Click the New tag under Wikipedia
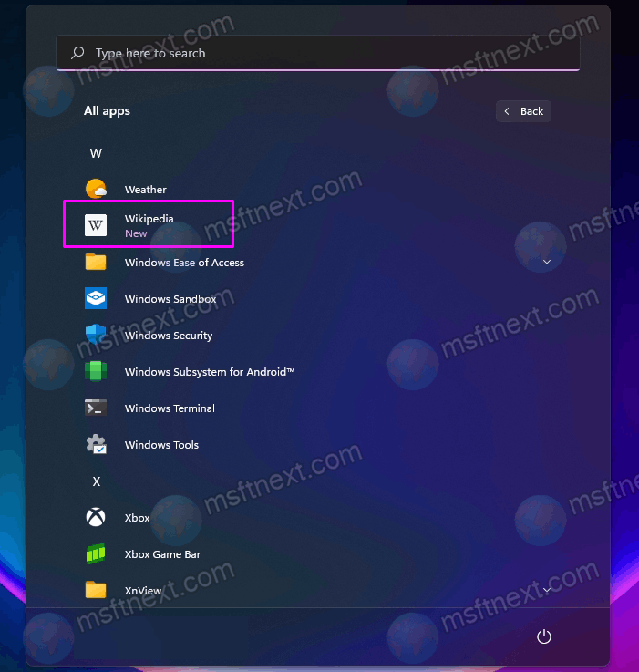Image resolution: width=639 pixels, height=672 pixels. coord(136,233)
